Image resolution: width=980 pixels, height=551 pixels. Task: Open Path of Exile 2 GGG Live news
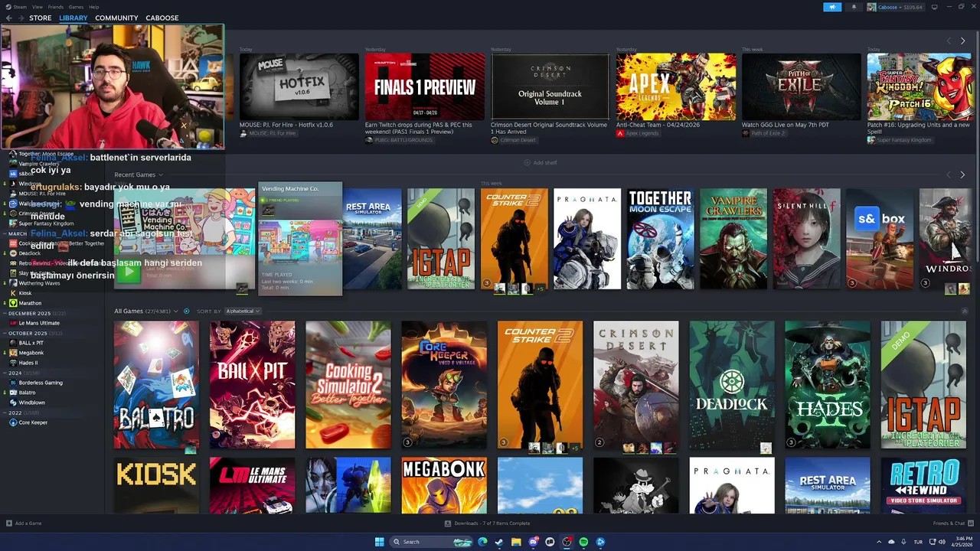(802, 86)
